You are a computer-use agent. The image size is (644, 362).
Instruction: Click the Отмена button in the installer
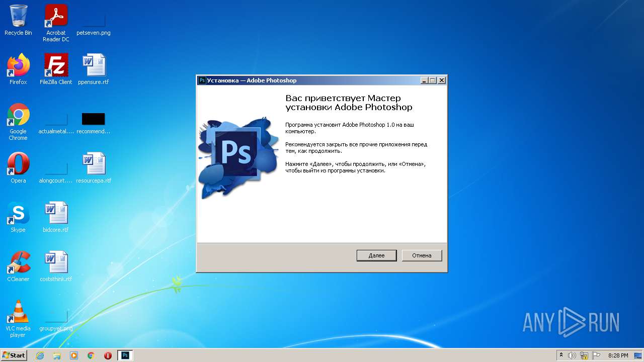coord(422,255)
